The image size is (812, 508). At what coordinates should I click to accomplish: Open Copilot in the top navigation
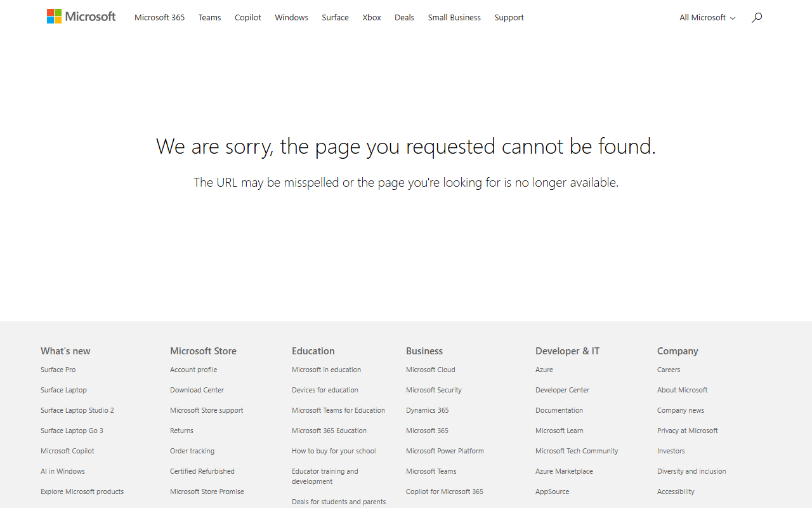coord(248,18)
